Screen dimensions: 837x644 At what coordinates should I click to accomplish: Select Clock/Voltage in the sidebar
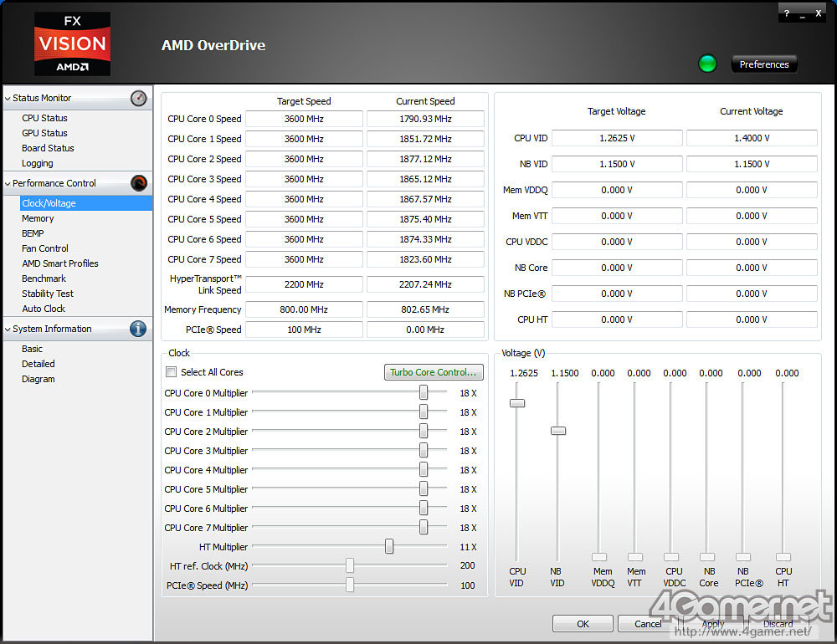point(86,203)
